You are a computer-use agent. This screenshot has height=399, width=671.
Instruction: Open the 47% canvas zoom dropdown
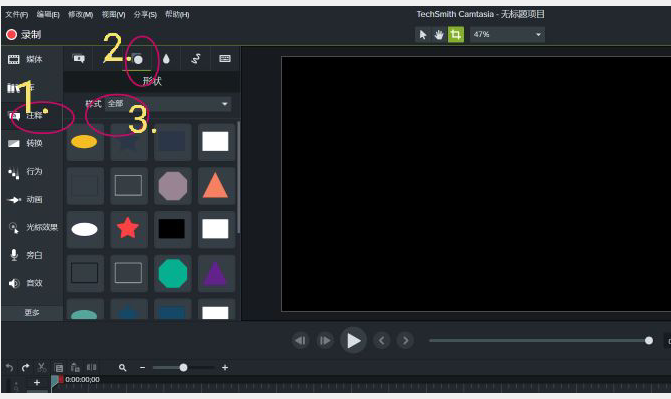coord(507,34)
